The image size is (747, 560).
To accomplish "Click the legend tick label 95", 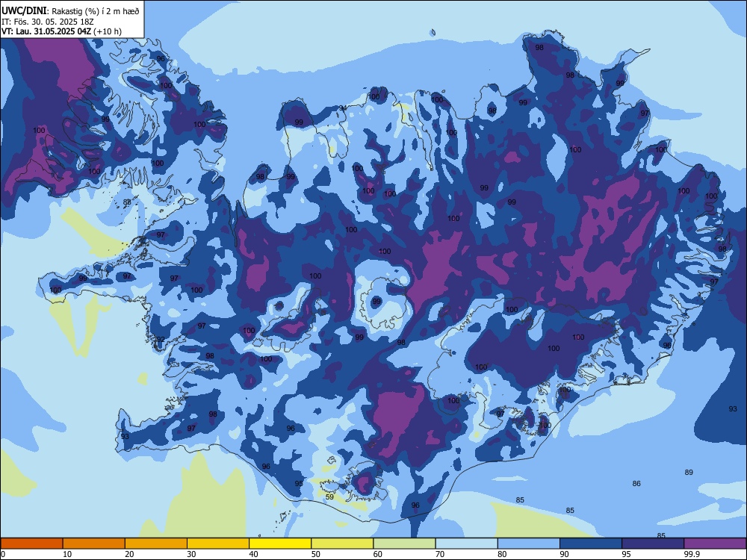I will (x=626, y=554).
